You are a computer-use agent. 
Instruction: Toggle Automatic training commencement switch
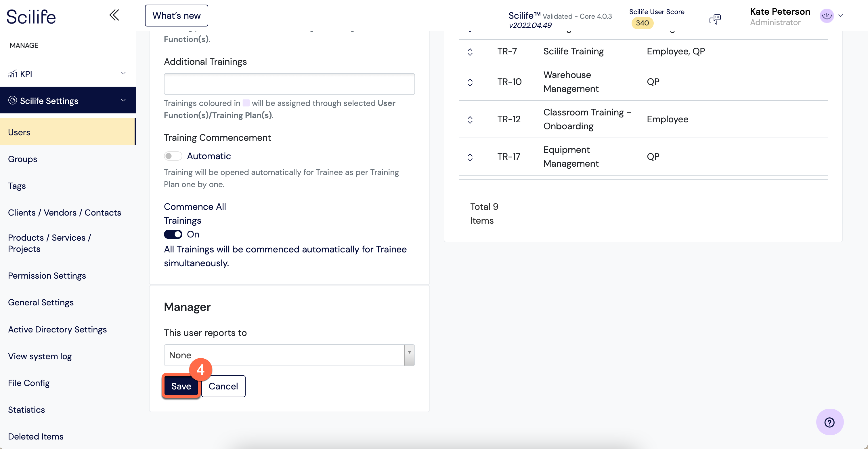point(173,156)
